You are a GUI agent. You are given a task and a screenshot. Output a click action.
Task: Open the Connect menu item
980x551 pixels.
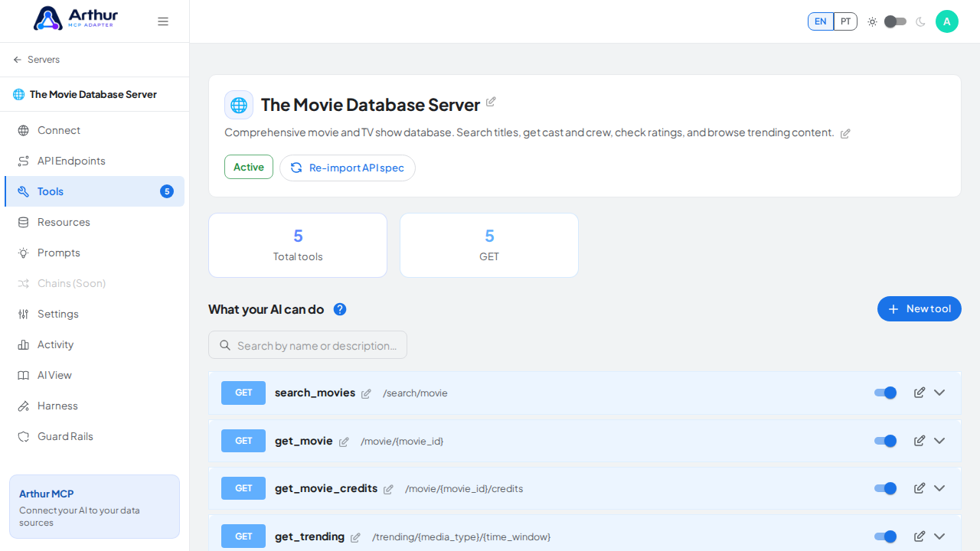(94, 130)
